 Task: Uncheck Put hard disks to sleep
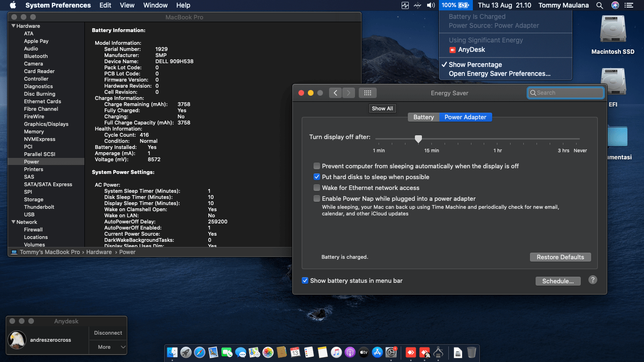(317, 177)
